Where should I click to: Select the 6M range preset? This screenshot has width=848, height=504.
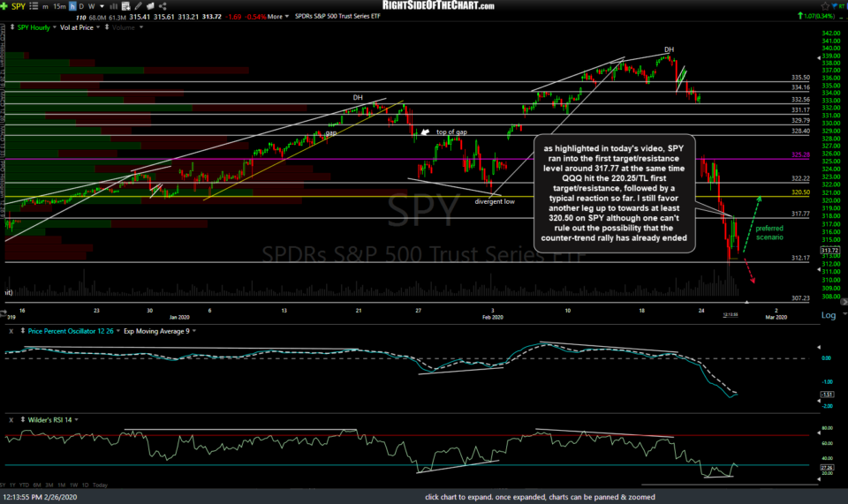[37, 485]
